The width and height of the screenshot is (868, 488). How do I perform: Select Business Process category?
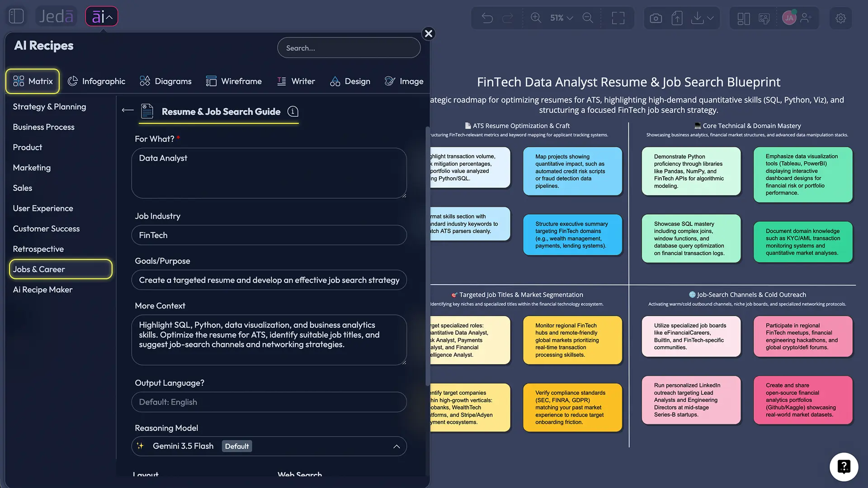coord(44,127)
